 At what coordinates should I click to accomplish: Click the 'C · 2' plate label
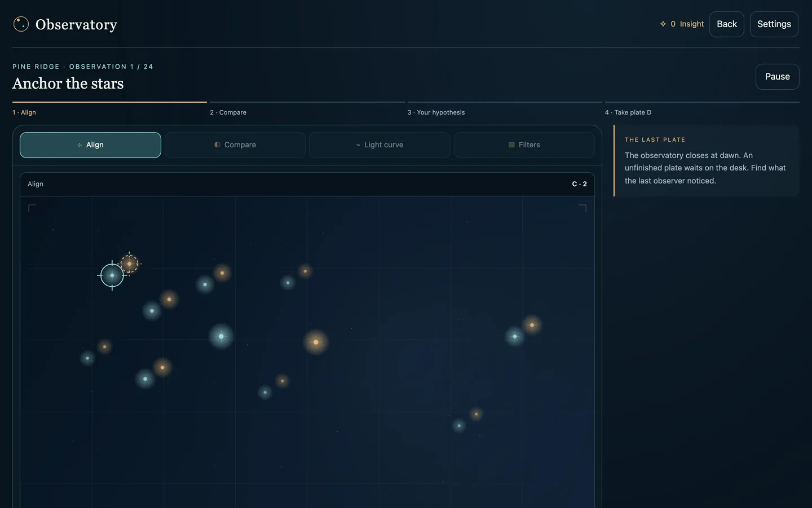point(580,184)
